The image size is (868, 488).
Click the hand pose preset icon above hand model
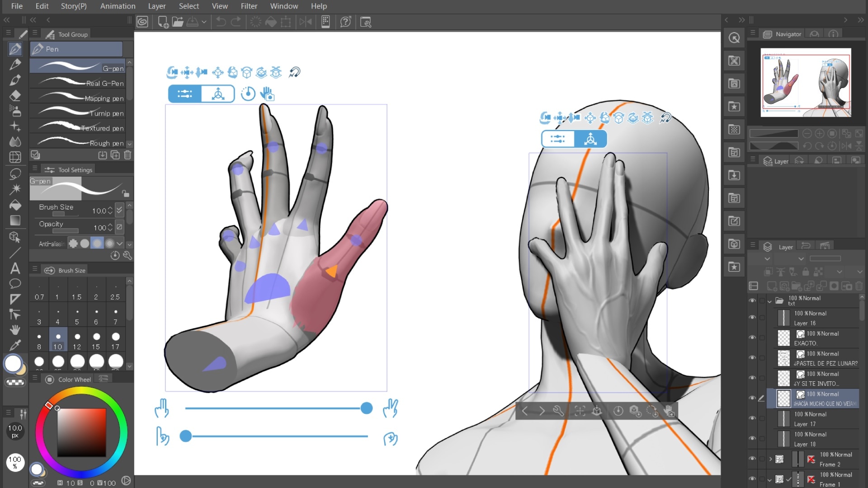pos(267,94)
